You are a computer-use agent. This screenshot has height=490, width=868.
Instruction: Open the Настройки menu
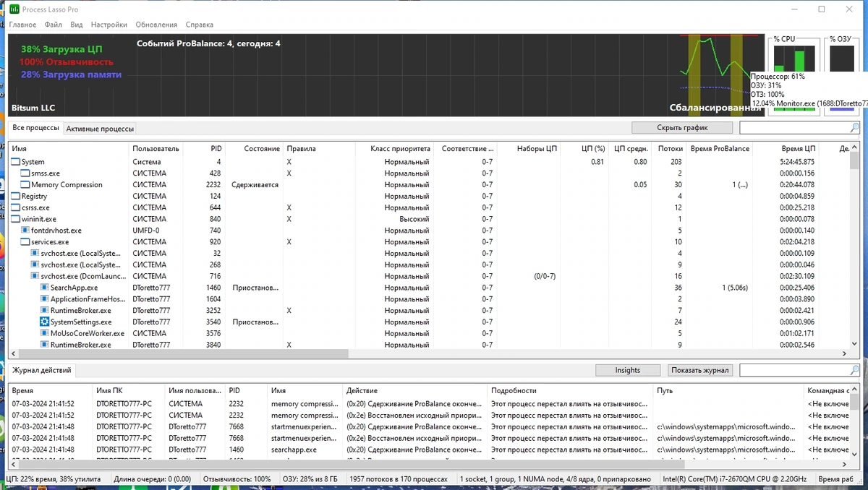click(x=109, y=25)
